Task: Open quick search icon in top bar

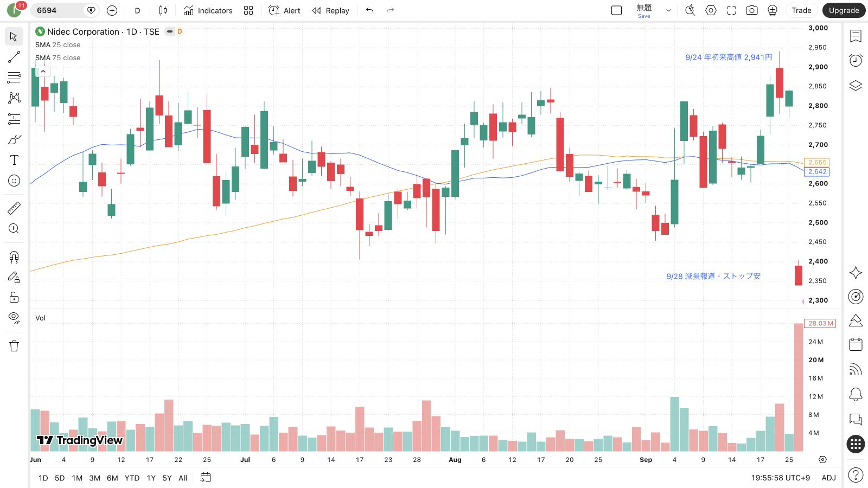Action: point(690,10)
